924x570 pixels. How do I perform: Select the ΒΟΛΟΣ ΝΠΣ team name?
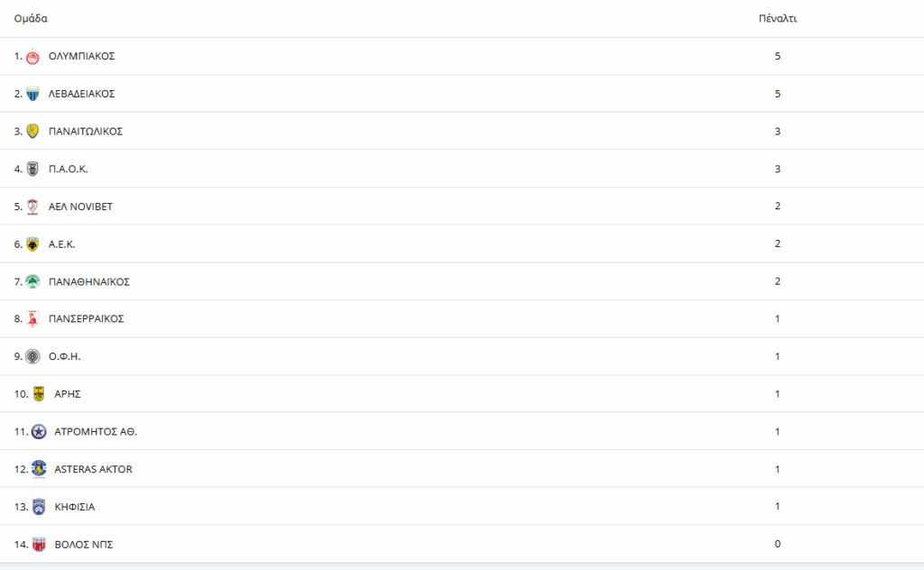[x=84, y=545]
